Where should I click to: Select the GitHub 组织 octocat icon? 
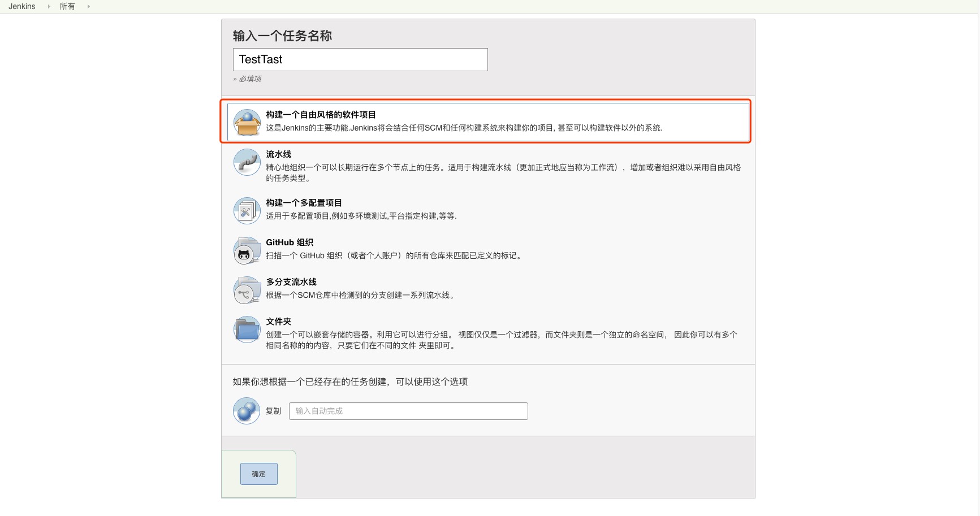coord(247,250)
